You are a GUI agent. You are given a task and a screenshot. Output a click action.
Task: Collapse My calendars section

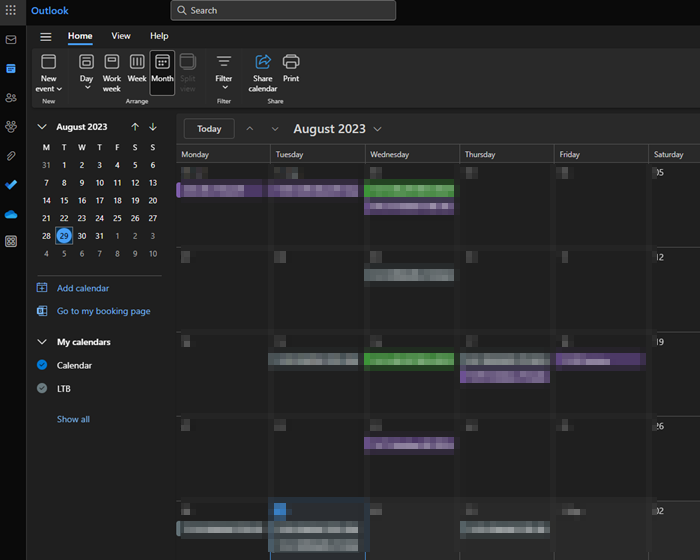click(42, 342)
